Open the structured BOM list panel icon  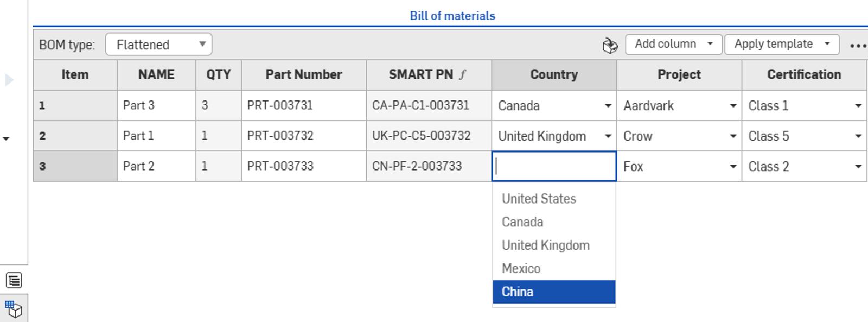pyautogui.click(x=15, y=280)
